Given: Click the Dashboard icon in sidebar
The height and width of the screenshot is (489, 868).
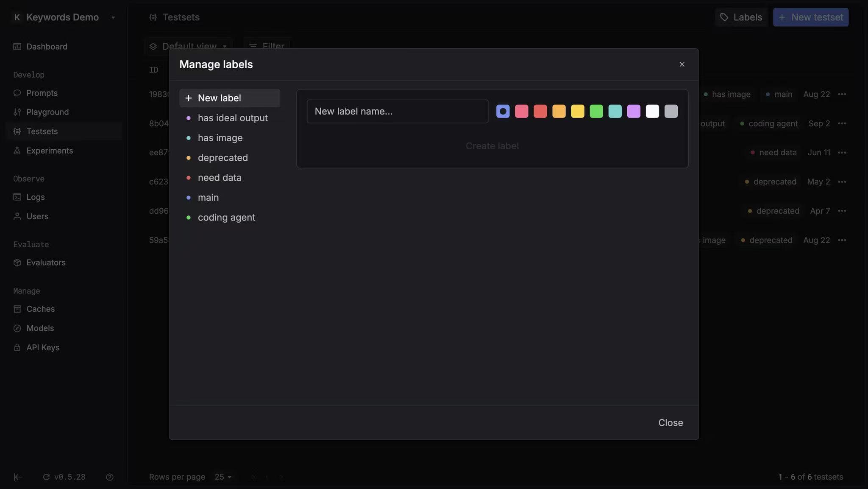Looking at the screenshot, I should pyautogui.click(x=17, y=47).
